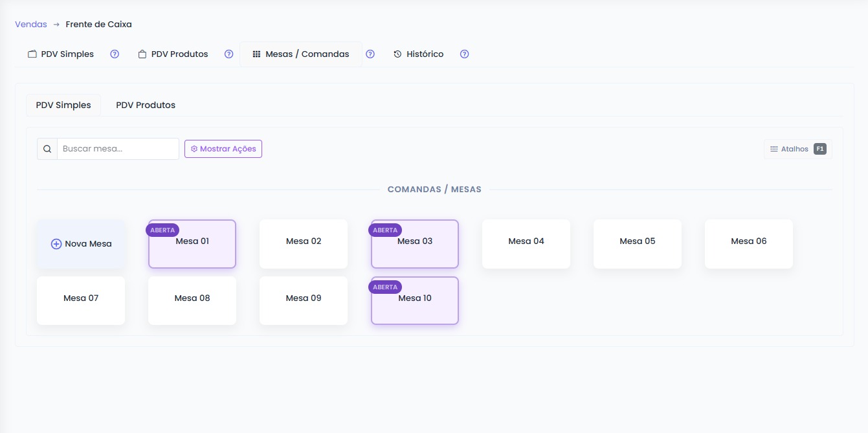Screen dimensions: 868x433
Task: Select the Mesa 04 card
Action: 526,244
